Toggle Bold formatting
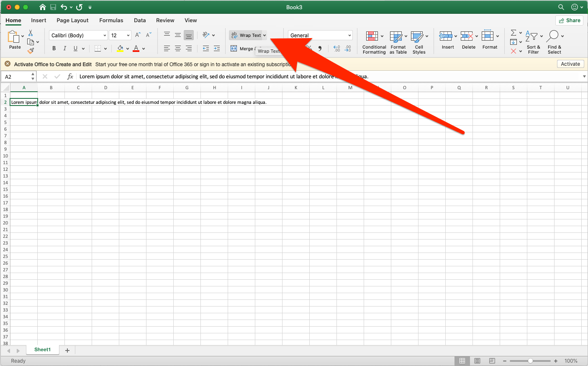Image resolution: width=588 pixels, height=366 pixels. click(x=54, y=49)
